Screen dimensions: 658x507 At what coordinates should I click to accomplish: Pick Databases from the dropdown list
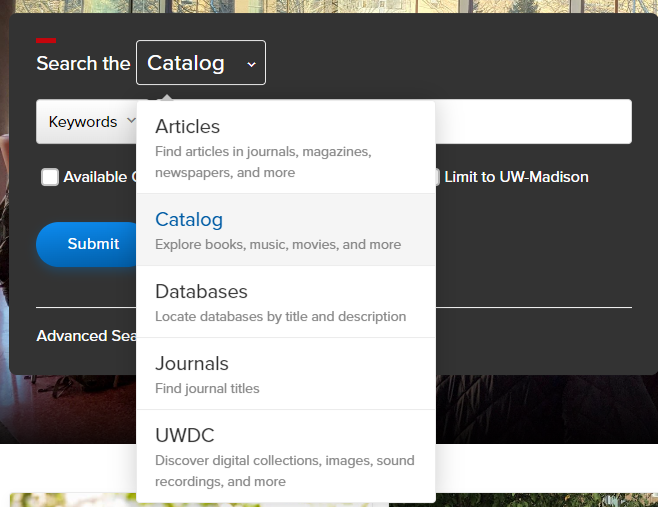[286, 302]
